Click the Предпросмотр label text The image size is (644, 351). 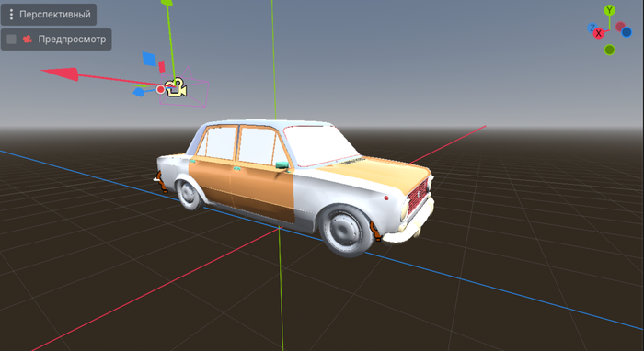(72, 40)
